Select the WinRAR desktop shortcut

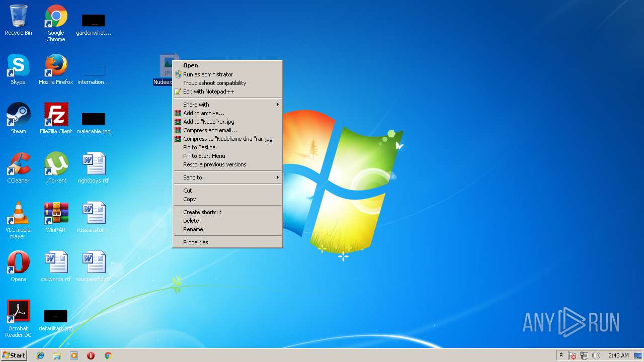[x=56, y=217]
